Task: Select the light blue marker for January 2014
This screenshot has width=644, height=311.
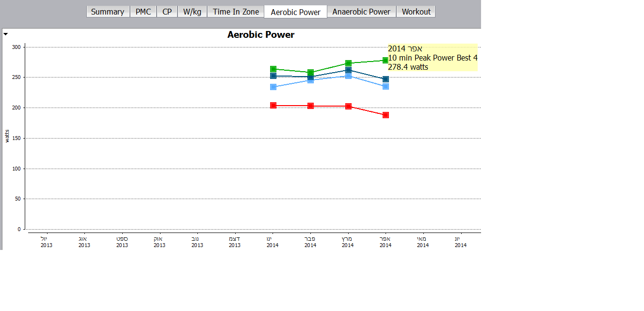Action: [273, 87]
